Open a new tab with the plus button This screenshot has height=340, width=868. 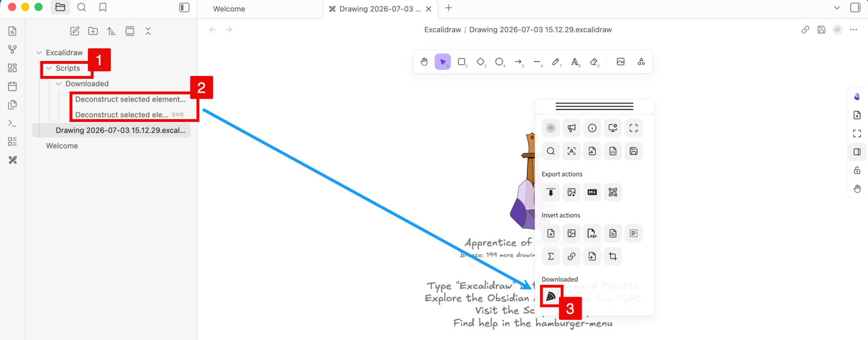(x=449, y=8)
